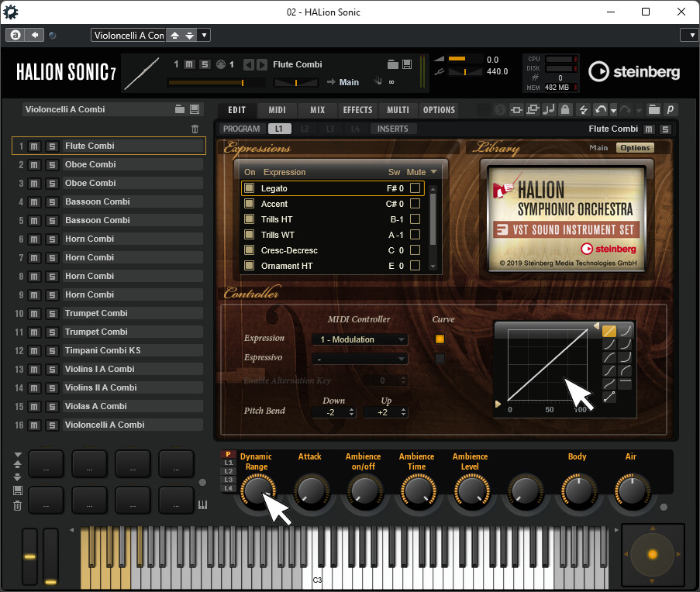Click the keyboard icon right of trigger pads
The image size is (700, 592).
pyautogui.click(x=202, y=504)
